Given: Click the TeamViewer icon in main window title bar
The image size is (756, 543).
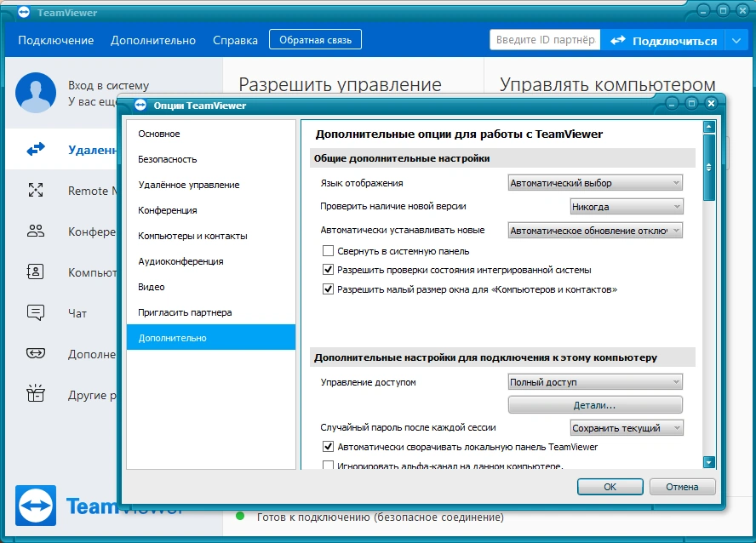Looking at the screenshot, I should [24, 13].
